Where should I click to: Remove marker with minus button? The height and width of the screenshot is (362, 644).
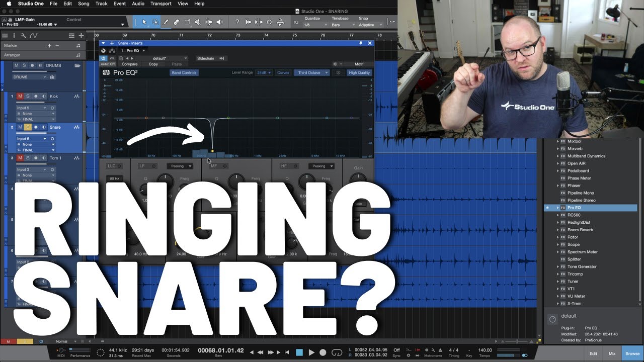[x=57, y=46]
